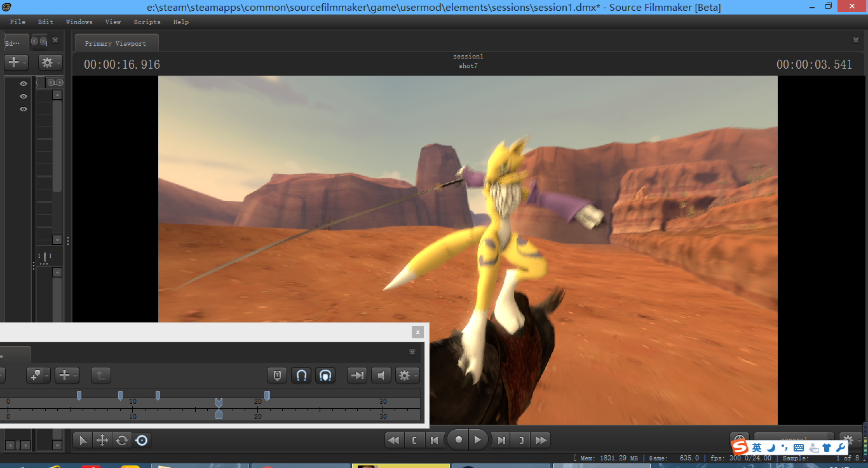Click the scroll right arrow at bottom-left panel

25,445
